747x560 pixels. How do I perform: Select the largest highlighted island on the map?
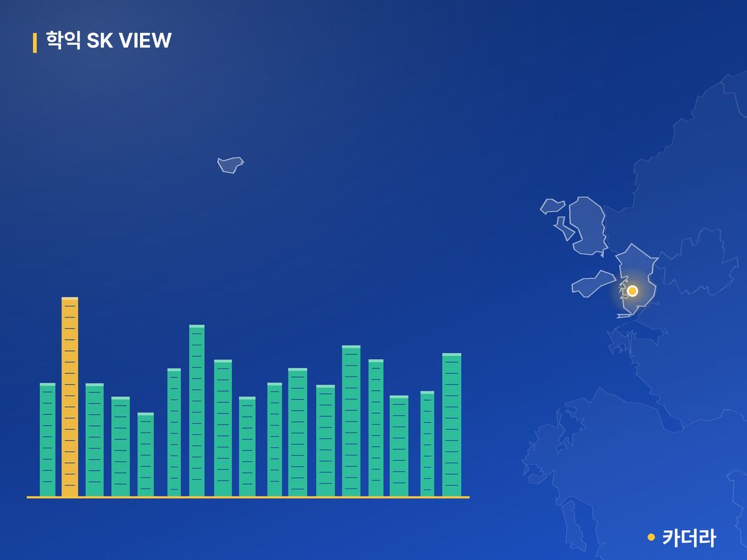[588, 226]
